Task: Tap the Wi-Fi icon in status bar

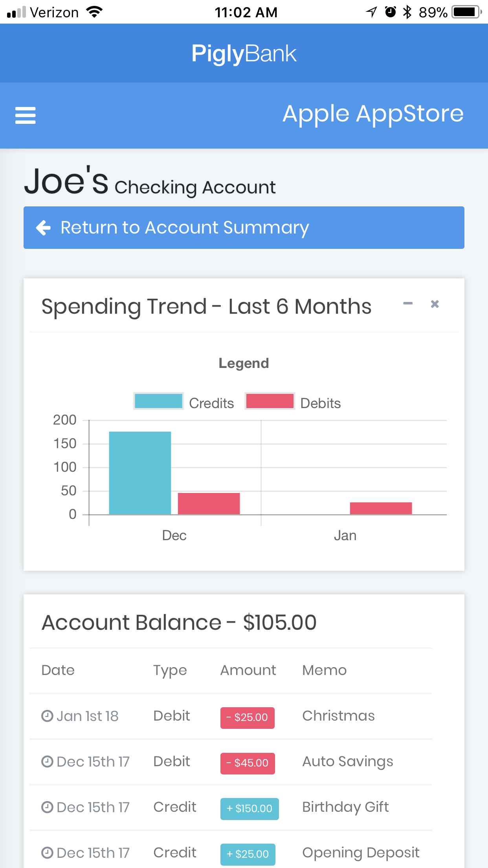Action: (94, 12)
